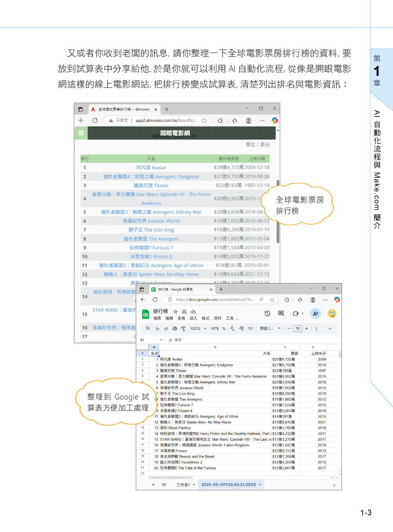Expand the side panel chevron at sheet bottom right
Viewport: 393px width, 532px height.
click(334, 485)
